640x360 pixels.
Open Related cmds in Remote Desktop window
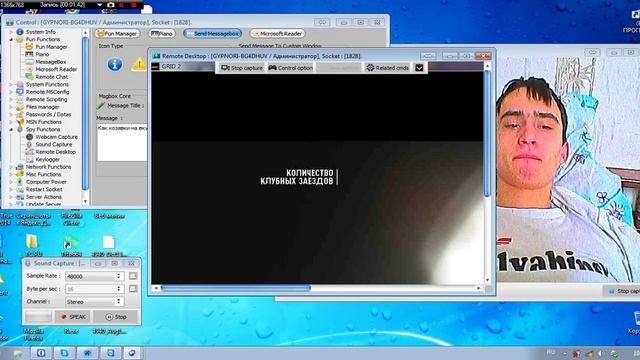point(387,68)
